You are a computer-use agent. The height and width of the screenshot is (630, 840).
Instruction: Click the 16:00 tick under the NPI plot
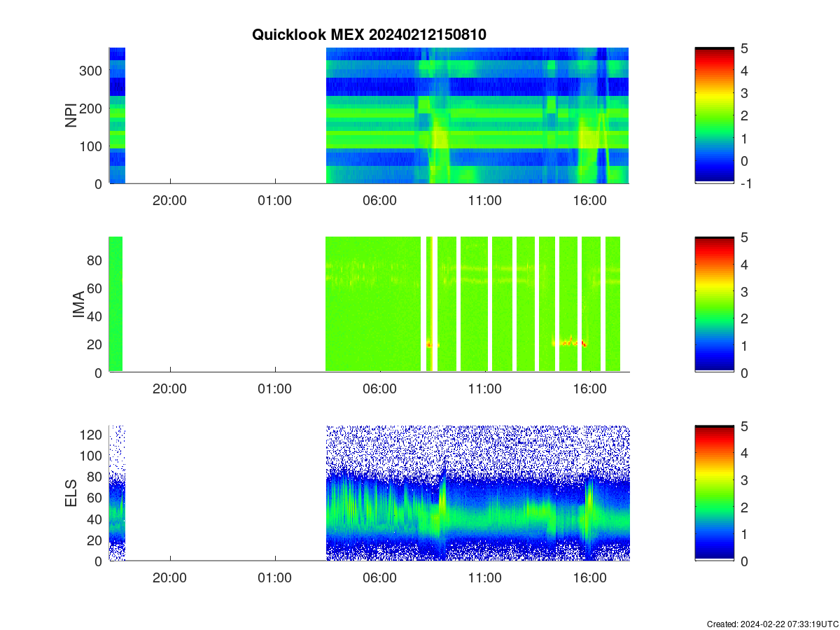click(x=590, y=200)
